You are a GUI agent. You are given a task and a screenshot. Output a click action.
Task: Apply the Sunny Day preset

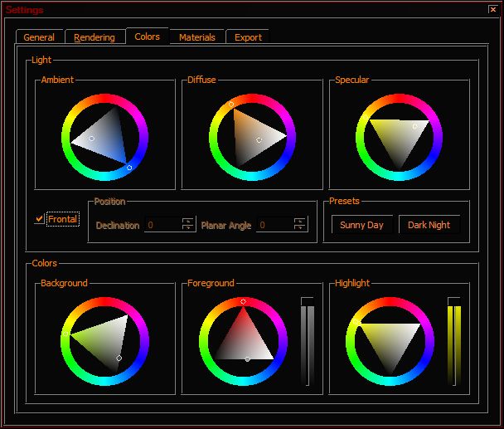[362, 225]
